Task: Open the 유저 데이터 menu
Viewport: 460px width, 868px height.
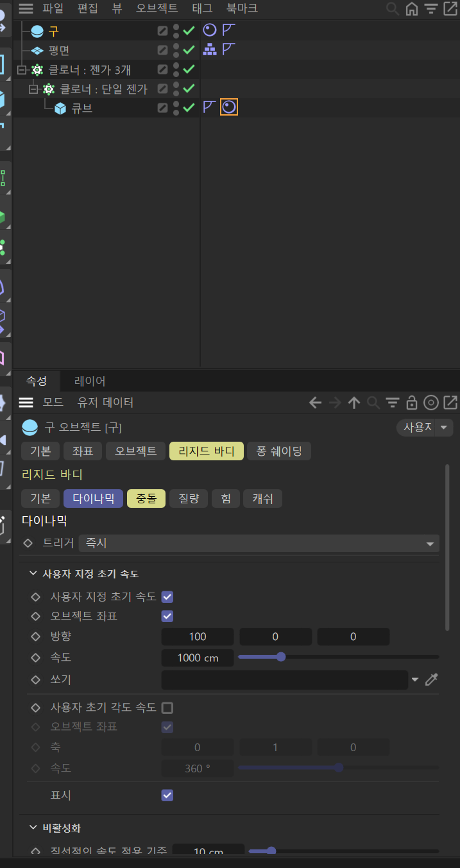Action: point(105,403)
